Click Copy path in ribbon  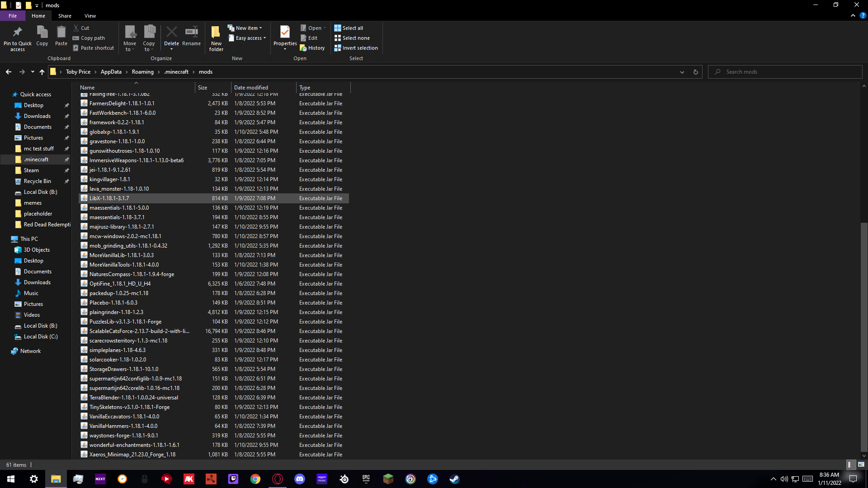[x=89, y=38]
